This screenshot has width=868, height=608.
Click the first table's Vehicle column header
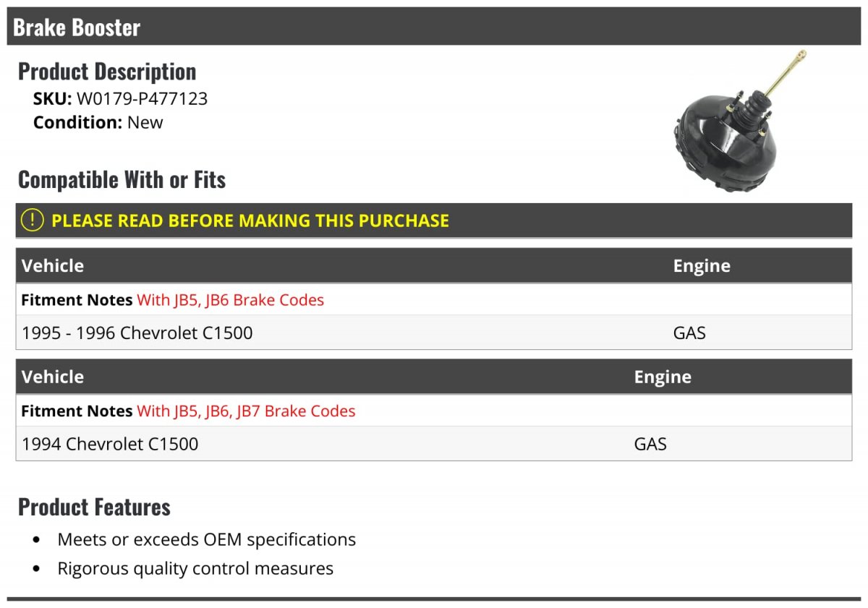pos(53,265)
